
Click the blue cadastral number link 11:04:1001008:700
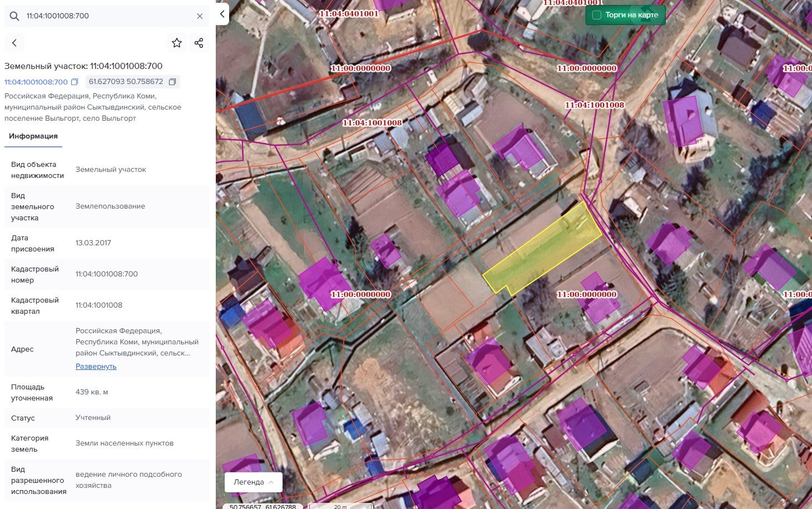(36, 82)
